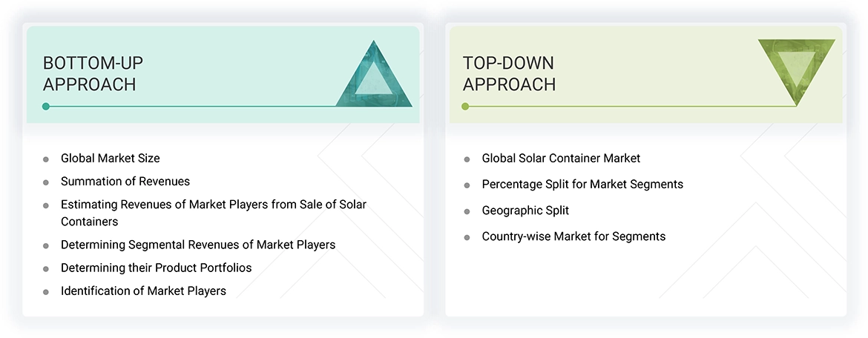Select Country-wise Market for Segments item
This screenshot has width=868, height=338.
[x=573, y=236]
